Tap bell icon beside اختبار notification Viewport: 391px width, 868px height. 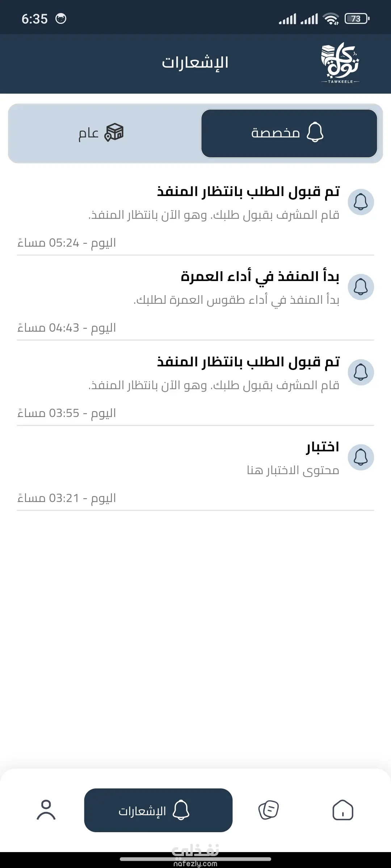tap(361, 457)
